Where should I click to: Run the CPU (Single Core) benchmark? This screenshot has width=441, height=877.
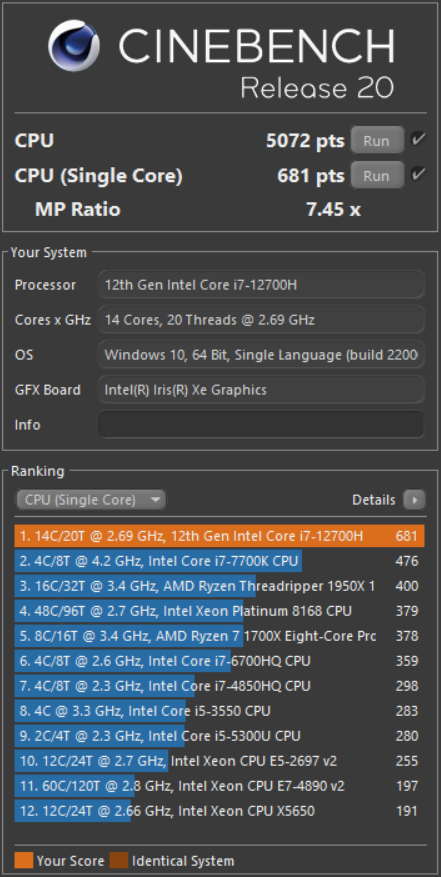tap(377, 176)
